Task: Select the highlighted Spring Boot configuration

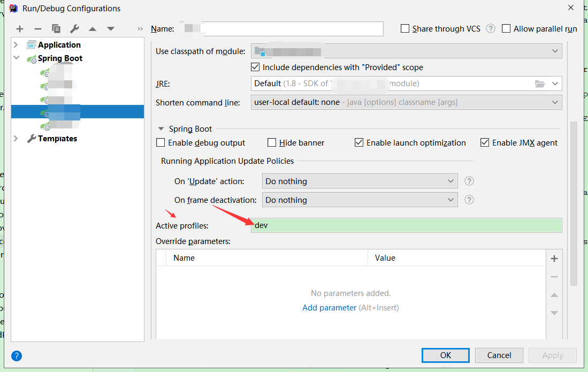Action: click(x=78, y=112)
